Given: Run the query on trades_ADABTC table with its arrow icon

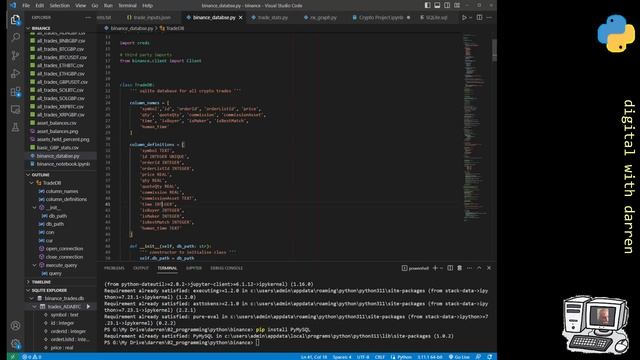Looking at the screenshot, I should [x=88, y=307].
